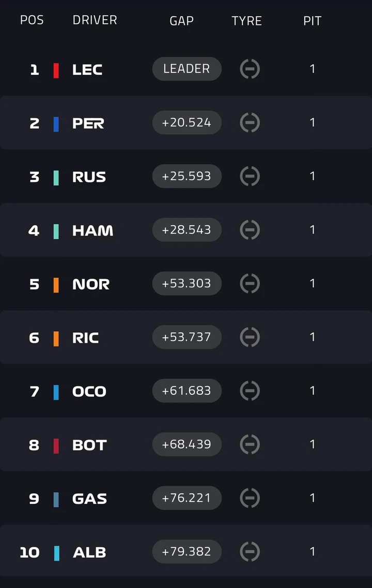The image size is (372, 588).
Task: Click the GAP column header
Action: [181, 21]
